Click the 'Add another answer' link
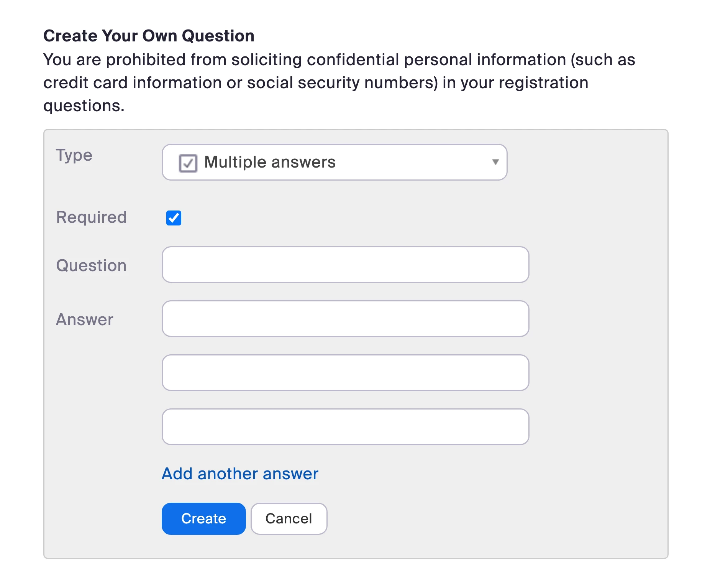The height and width of the screenshot is (579, 728). (x=240, y=474)
